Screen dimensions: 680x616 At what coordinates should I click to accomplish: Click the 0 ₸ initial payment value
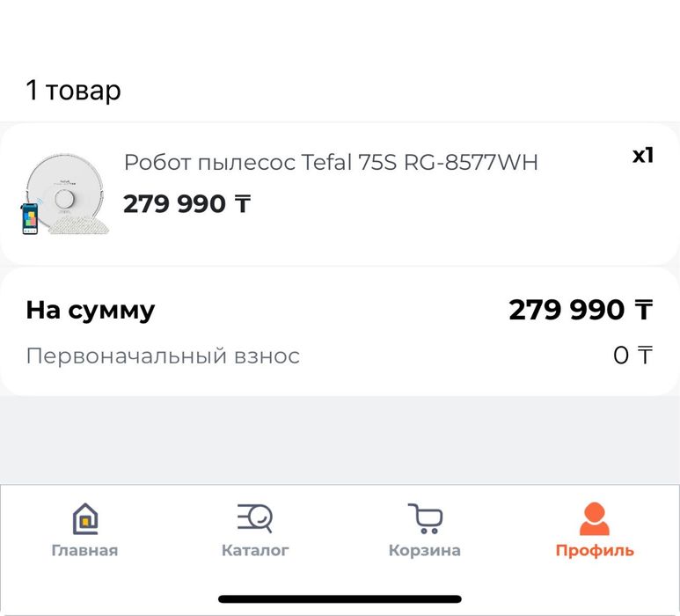[632, 356]
